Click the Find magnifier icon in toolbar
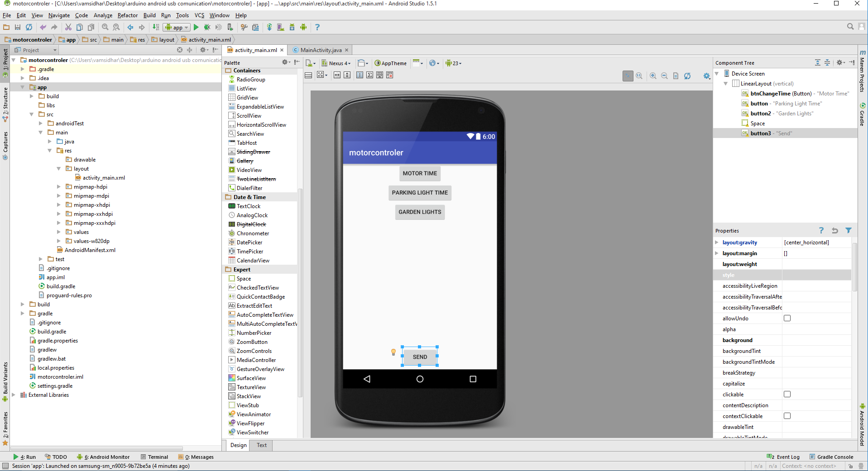Viewport: 868px width, 471px height. pyautogui.click(x=105, y=27)
